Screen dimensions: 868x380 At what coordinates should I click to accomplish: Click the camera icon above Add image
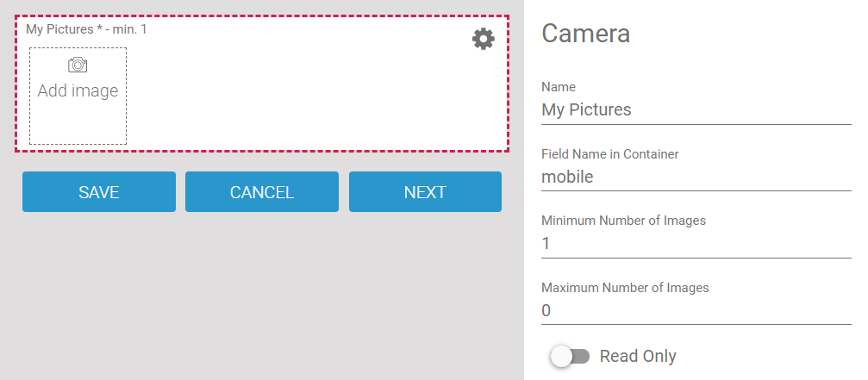[x=78, y=65]
